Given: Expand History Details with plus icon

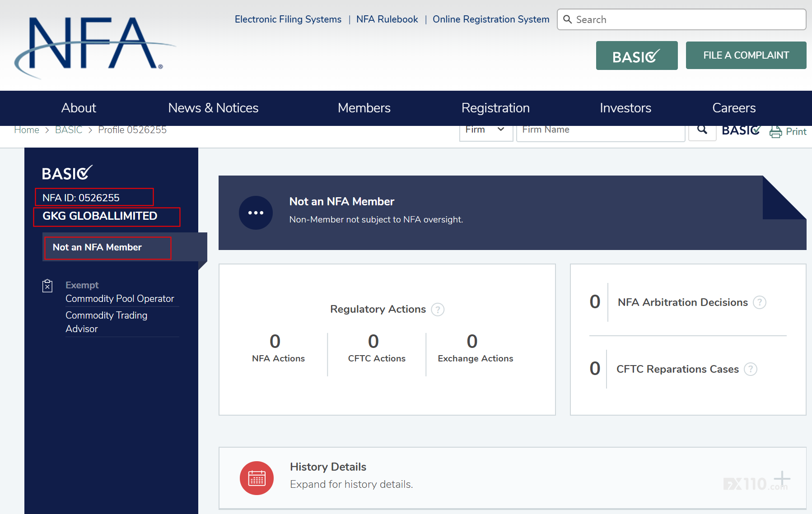Looking at the screenshot, I should [x=782, y=479].
